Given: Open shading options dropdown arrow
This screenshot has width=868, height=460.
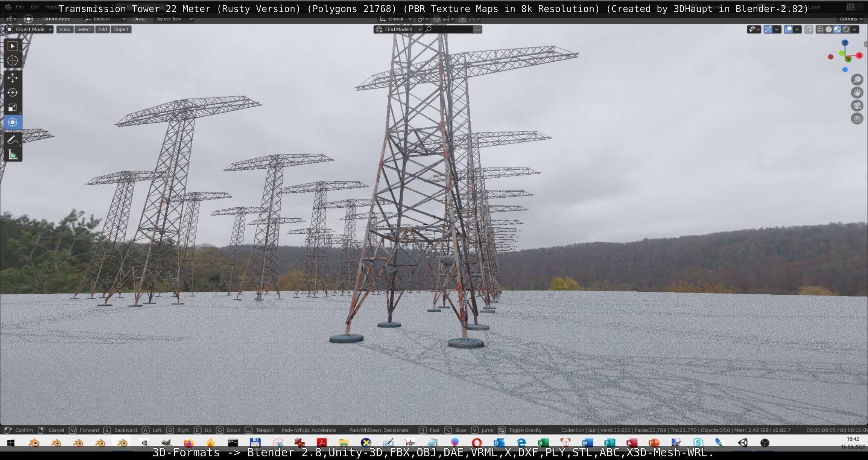Looking at the screenshot, I should [x=855, y=29].
